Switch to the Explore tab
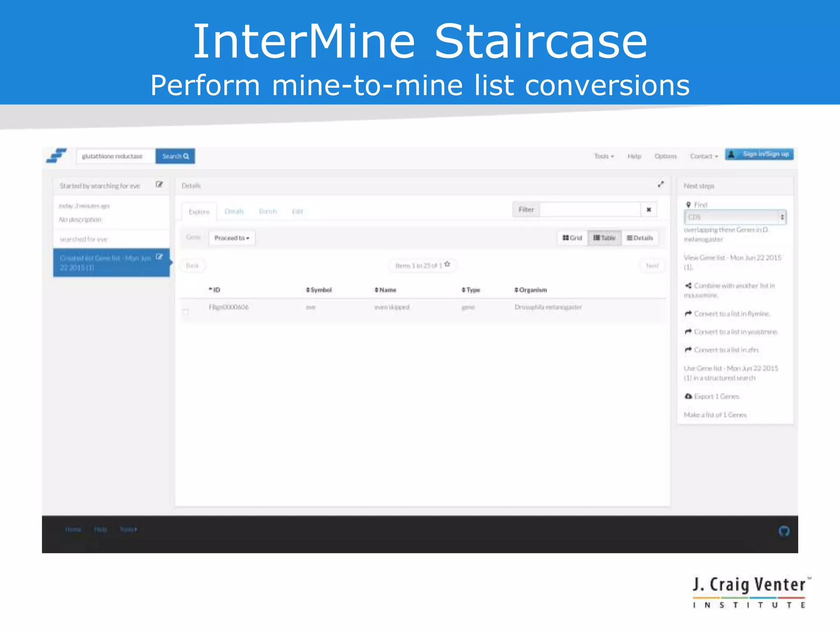The image size is (840, 630). pyautogui.click(x=199, y=212)
